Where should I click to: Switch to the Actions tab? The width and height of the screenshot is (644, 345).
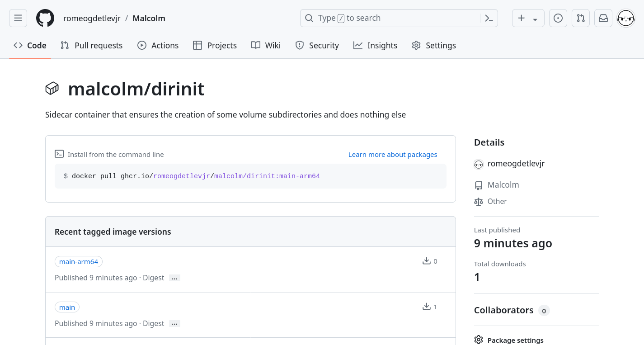[x=158, y=45]
